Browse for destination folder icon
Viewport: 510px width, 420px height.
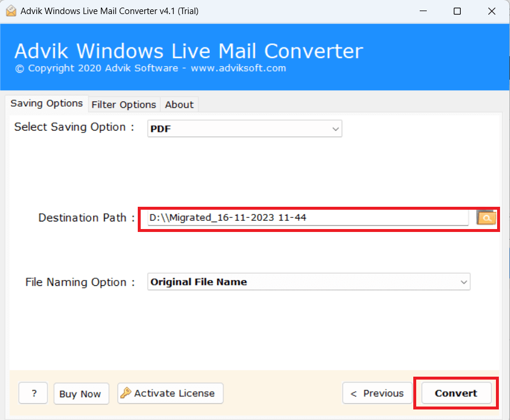[486, 217]
